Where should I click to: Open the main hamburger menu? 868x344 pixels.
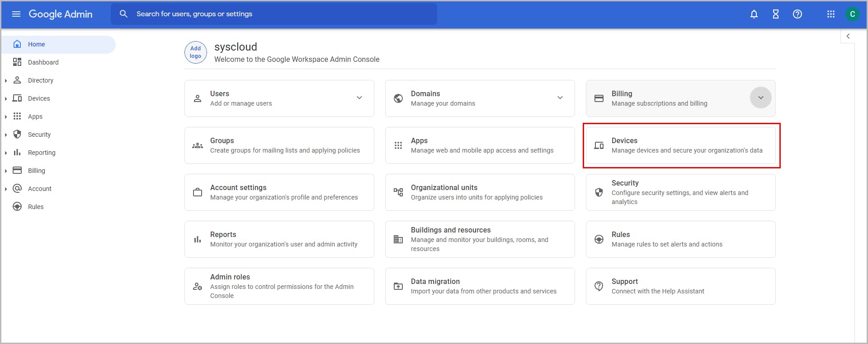click(x=16, y=14)
